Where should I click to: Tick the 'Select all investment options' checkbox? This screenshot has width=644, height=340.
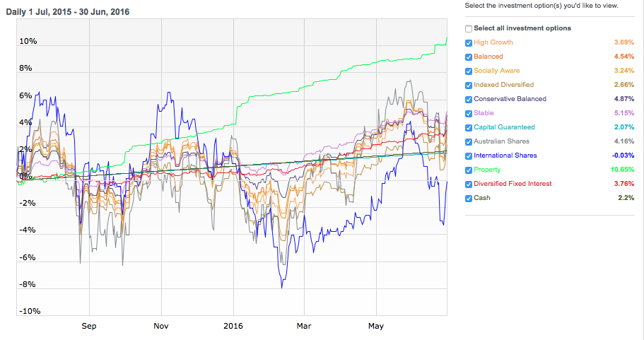(469, 29)
